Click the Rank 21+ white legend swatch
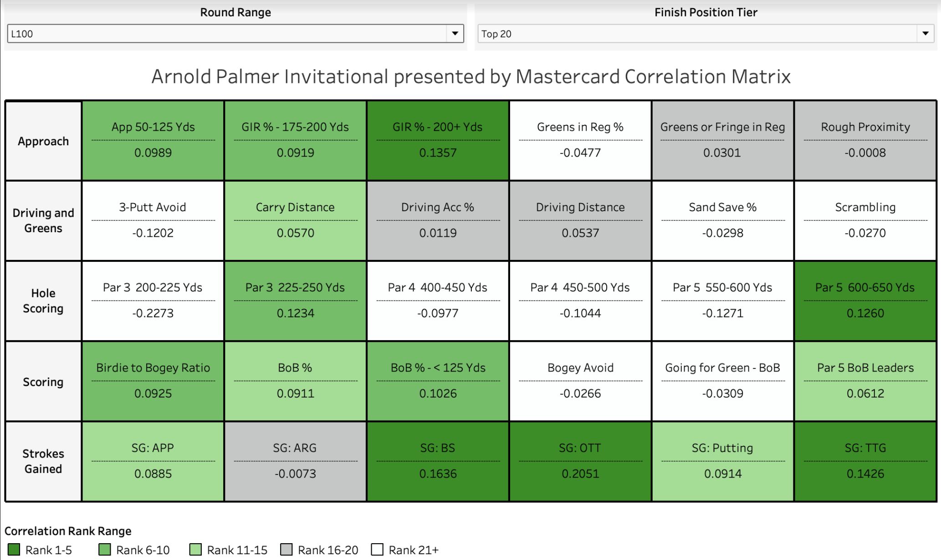Viewport: 941px width, 560px height. [x=377, y=550]
